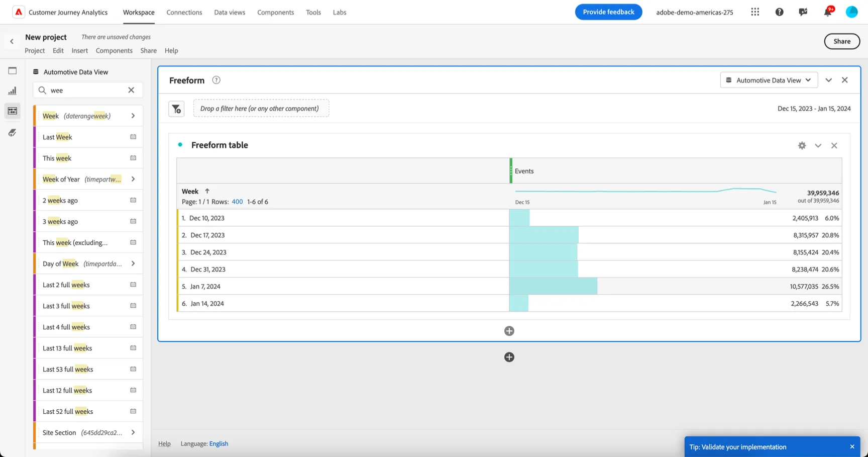Collapse the Freeform table chevron
This screenshot has width=868, height=457.
point(818,145)
